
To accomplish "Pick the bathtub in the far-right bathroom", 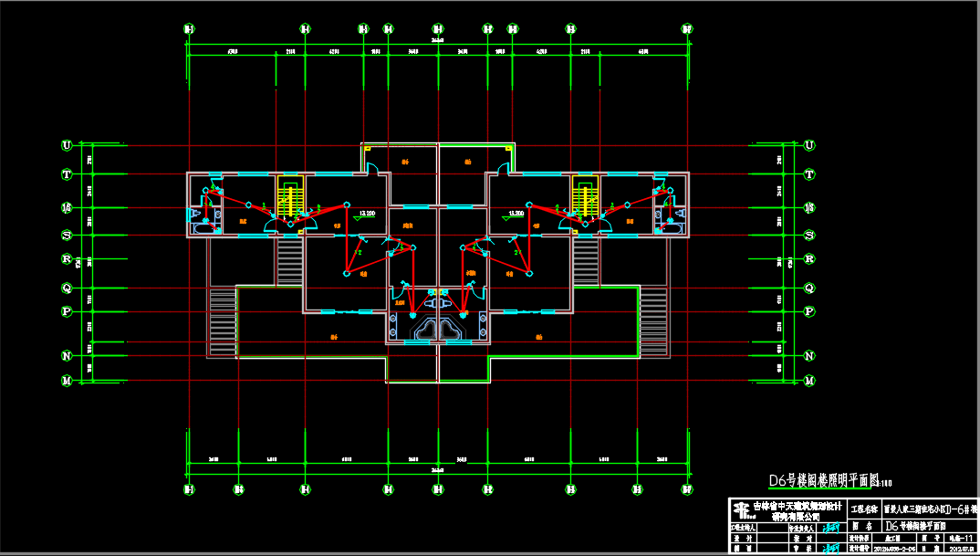I will [672, 229].
